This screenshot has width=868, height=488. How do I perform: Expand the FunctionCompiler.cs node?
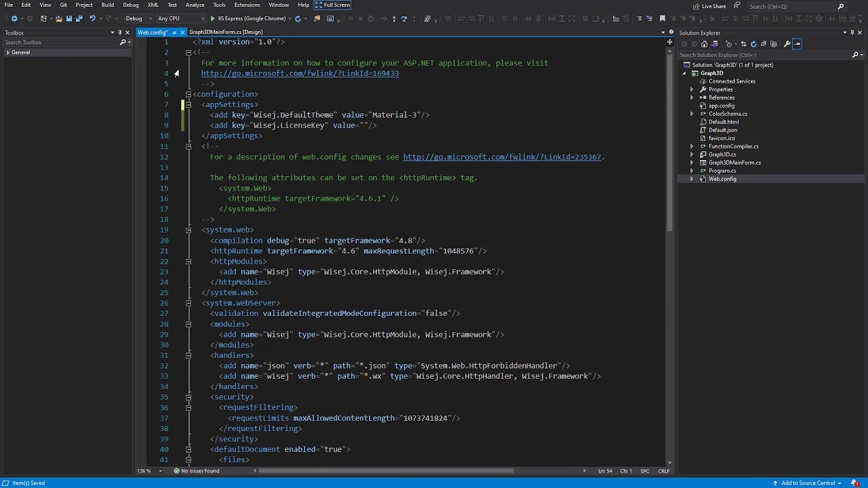point(692,146)
